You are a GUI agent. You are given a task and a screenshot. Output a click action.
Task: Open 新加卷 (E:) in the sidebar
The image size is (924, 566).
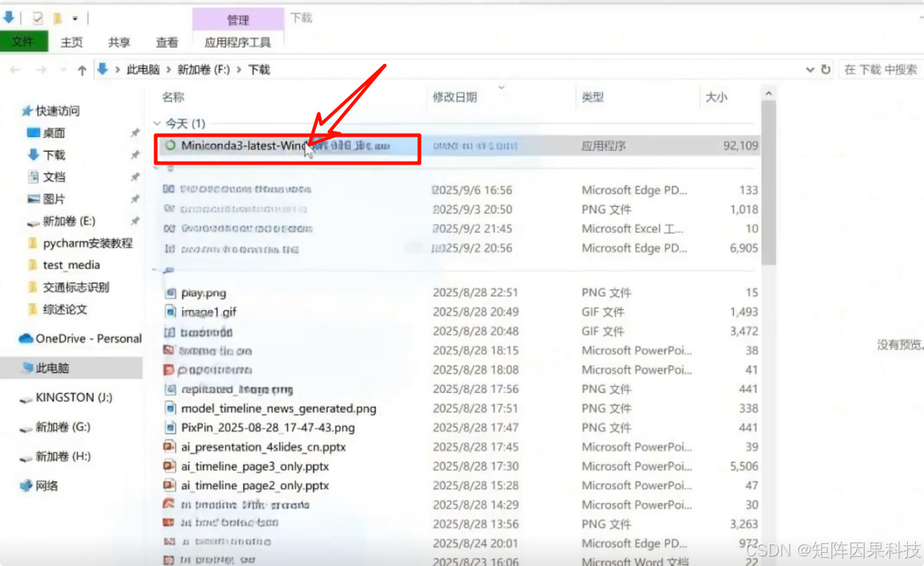[x=69, y=221]
